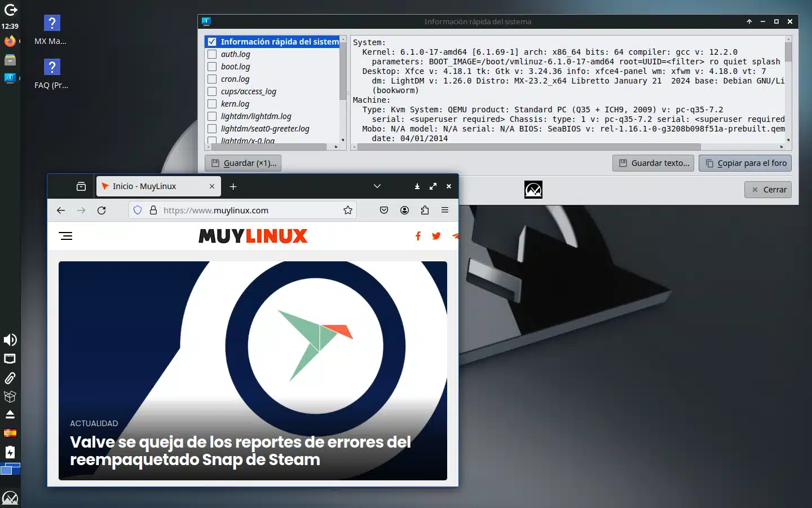Click the log list scroll right arrow
Viewport: 812px width, 508px height.
pos(336,147)
